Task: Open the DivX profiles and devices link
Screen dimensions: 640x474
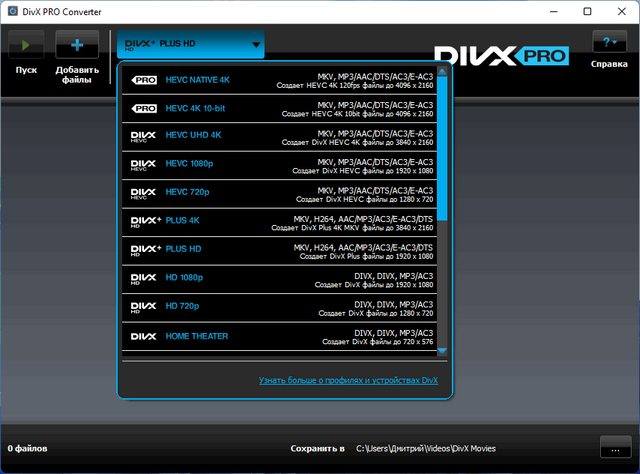Action: (x=348, y=380)
